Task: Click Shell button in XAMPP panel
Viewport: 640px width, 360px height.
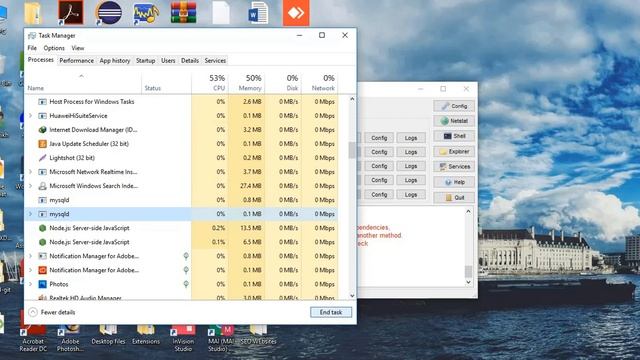Action: point(454,136)
